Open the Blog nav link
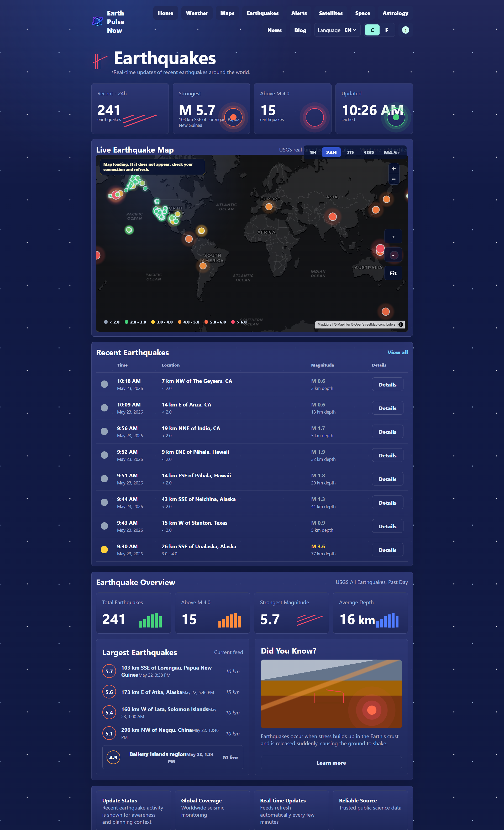504x830 pixels. (300, 30)
